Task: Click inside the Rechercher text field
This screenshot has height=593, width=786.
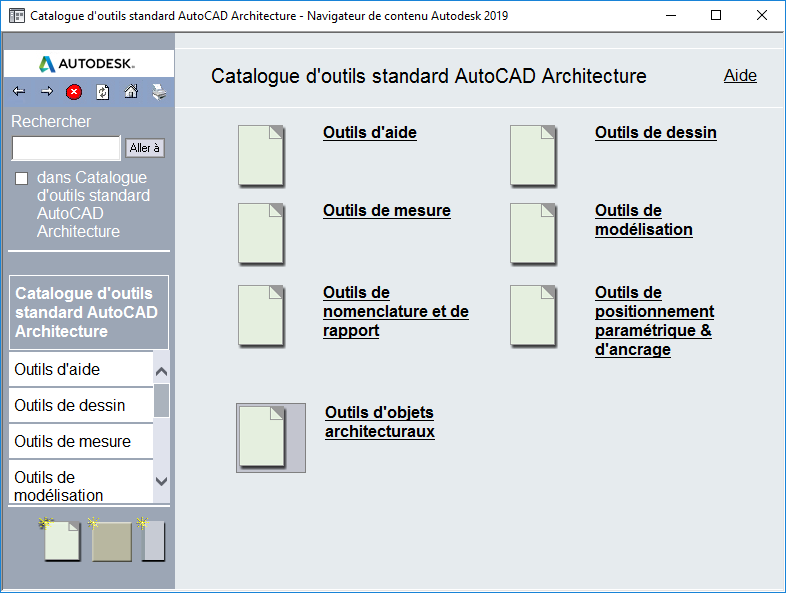Action: (66, 148)
